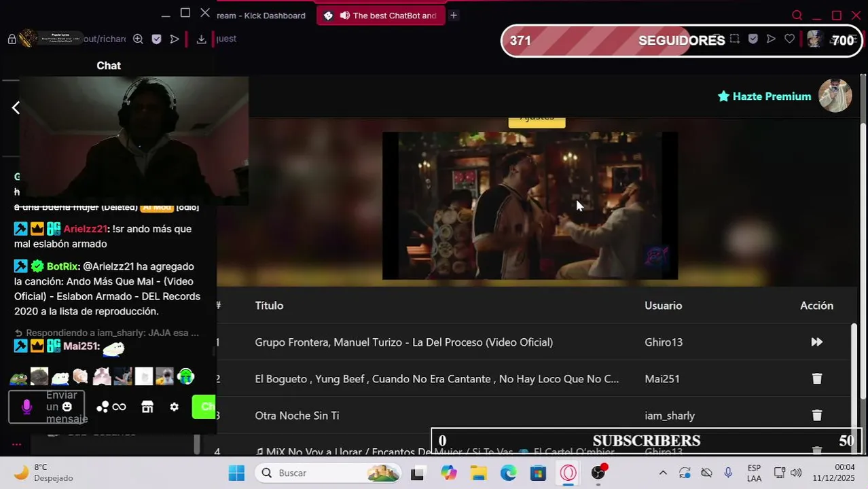Open the Windows Start menu

[x=236, y=473]
